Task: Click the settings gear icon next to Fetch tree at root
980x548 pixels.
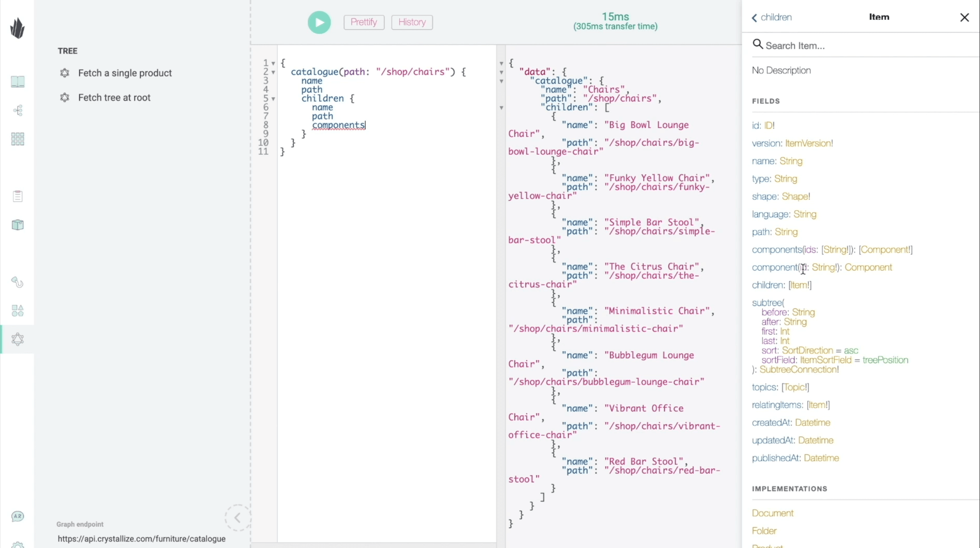Action: (x=65, y=97)
